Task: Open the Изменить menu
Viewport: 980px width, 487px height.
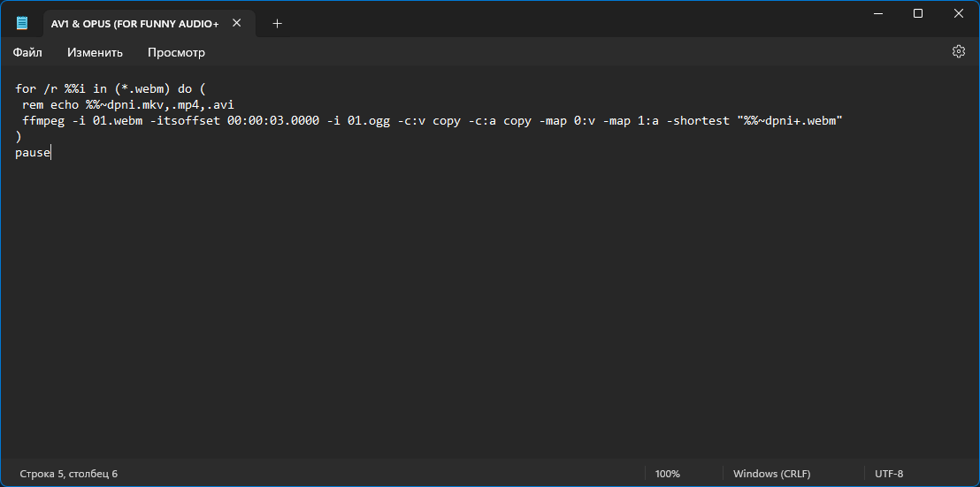Action: coord(95,52)
